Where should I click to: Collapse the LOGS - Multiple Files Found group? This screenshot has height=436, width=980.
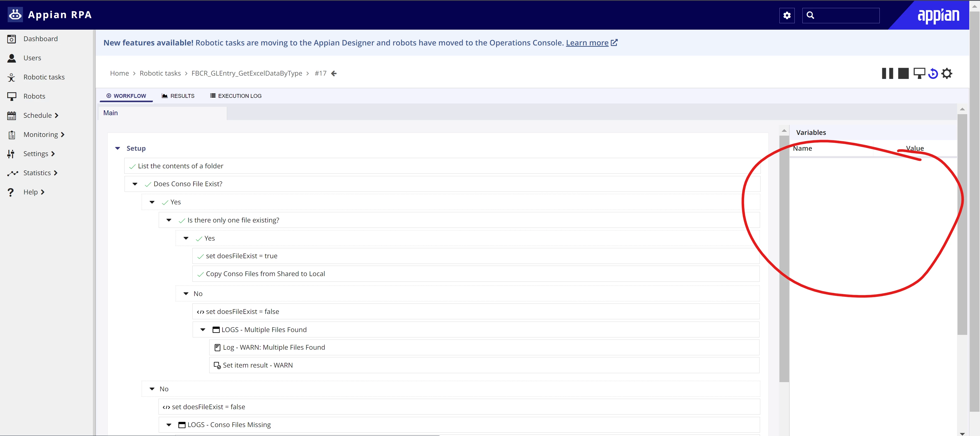203,330
